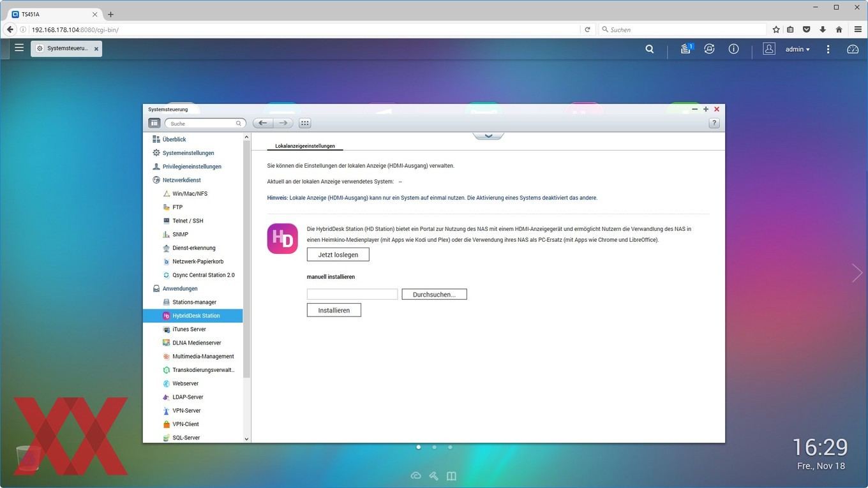Click the Installieren button
The height and width of the screenshot is (488, 868).
point(334,310)
